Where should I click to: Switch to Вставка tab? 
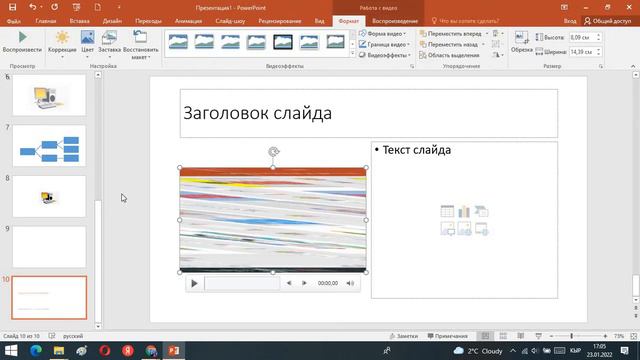[x=79, y=21]
